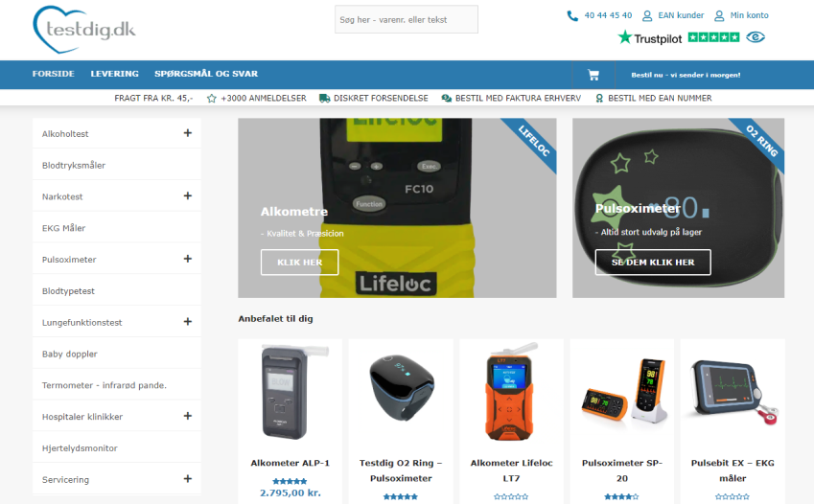Image resolution: width=814 pixels, height=504 pixels.
Task: Click the testdig.dk heart logo
Action: click(83, 30)
